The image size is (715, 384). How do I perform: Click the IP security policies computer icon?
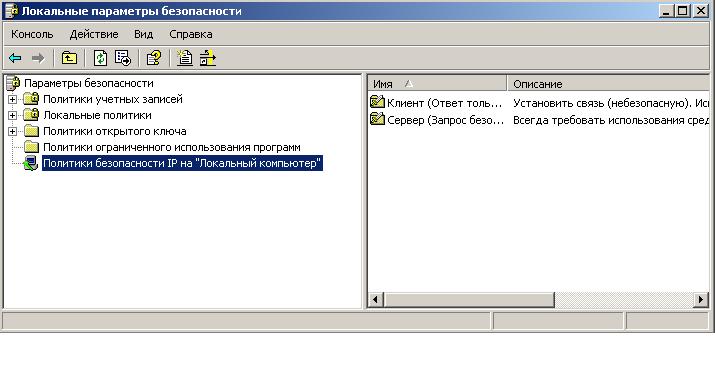point(31,163)
